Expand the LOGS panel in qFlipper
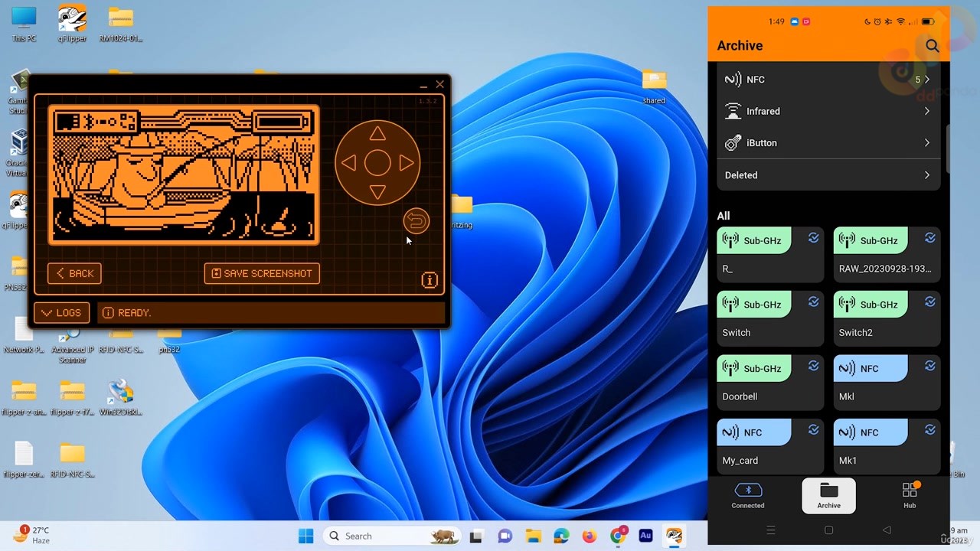Image resolution: width=980 pixels, height=551 pixels. (61, 312)
